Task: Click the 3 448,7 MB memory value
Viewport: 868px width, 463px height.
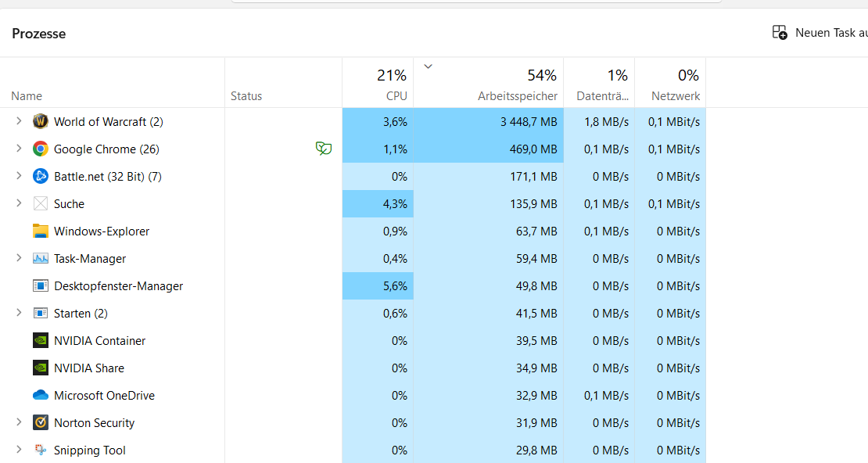Action: (x=529, y=121)
